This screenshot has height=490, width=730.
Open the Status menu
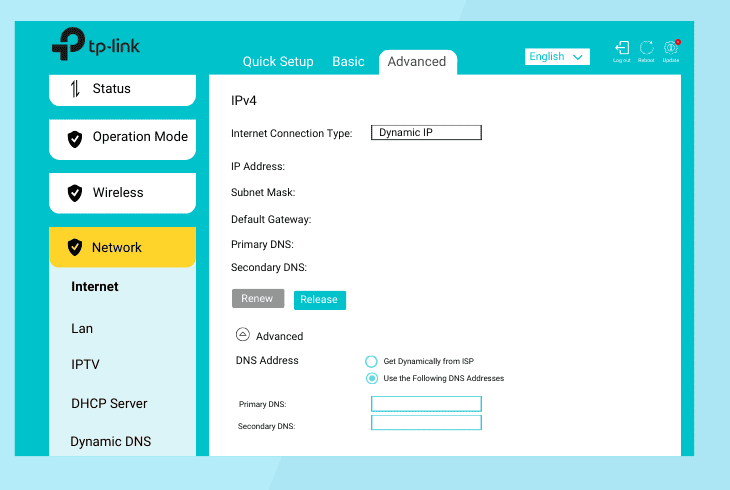(x=122, y=90)
